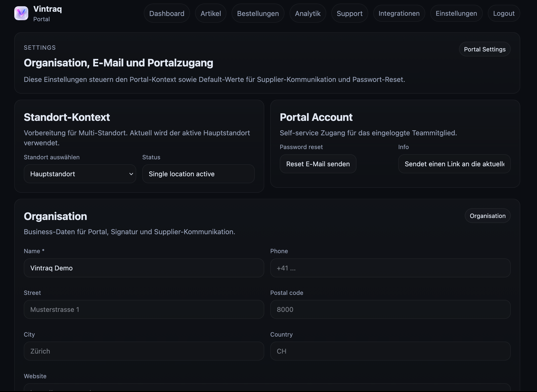Click the Portal Settings badge
The width and height of the screenshot is (537, 392).
(x=484, y=49)
